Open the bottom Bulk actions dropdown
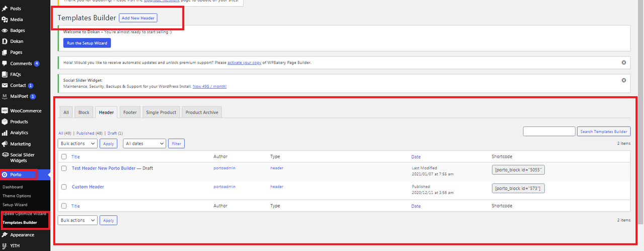644x251 pixels. (x=77, y=220)
